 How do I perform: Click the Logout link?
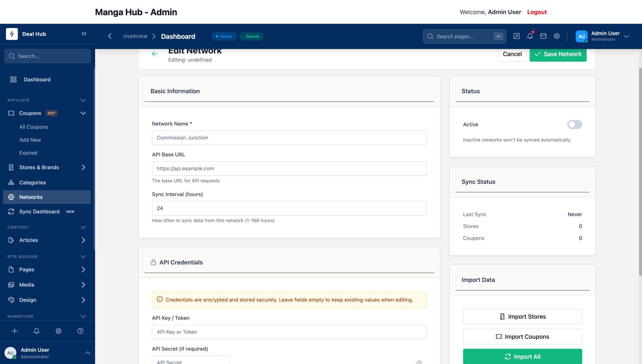click(536, 12)
